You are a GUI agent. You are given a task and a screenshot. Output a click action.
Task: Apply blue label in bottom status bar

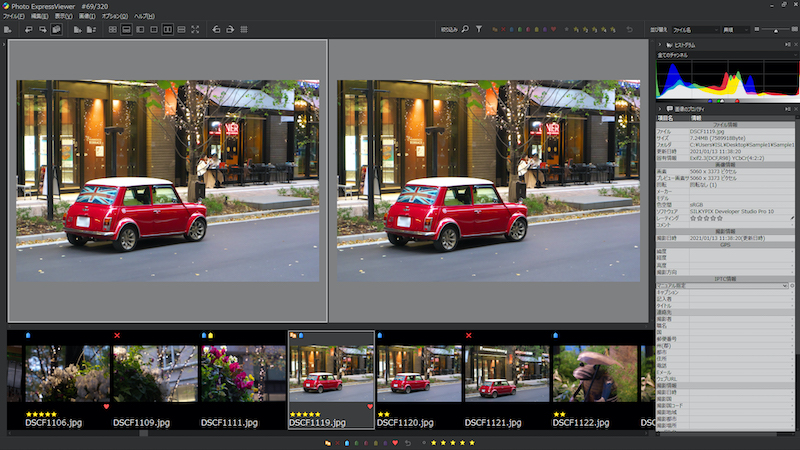(347, 443)
